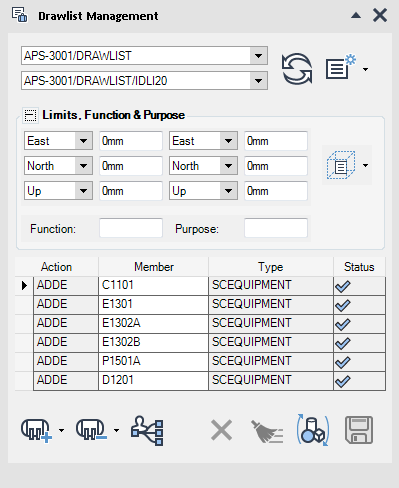Click the status checkmark for E1302B
The image size is (399, 488).
pyautogui.click(x=343, y=343)
